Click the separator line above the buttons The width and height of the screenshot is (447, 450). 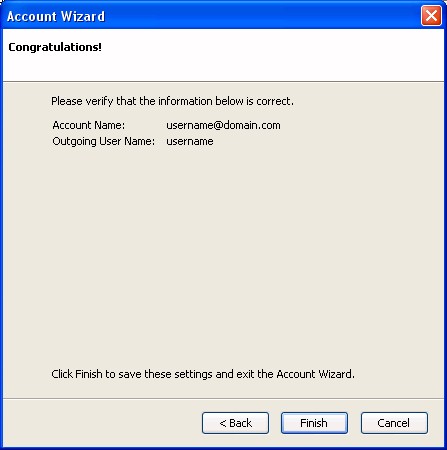[x=223, y=398]
